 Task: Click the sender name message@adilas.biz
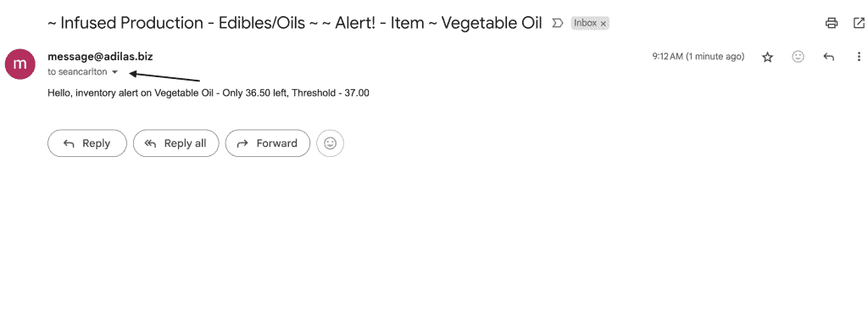click(100, 57)
